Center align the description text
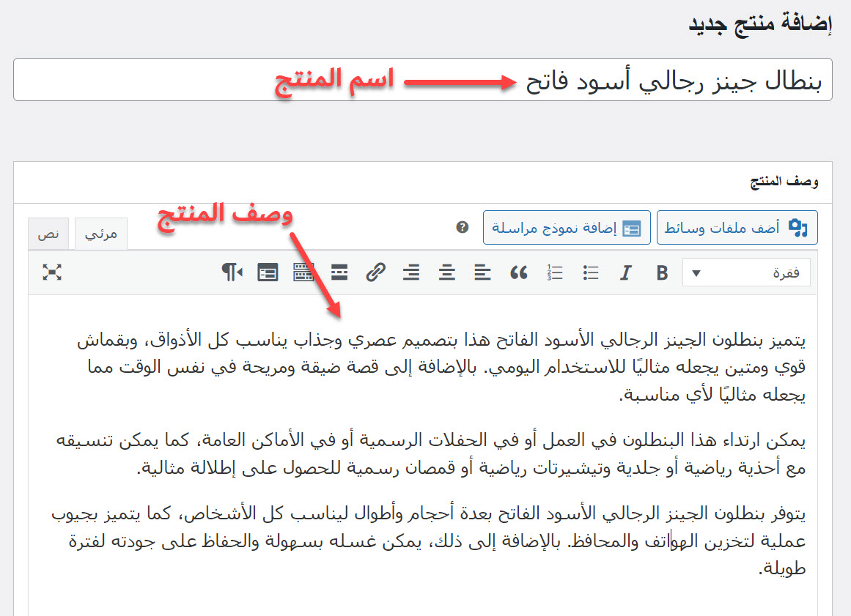This screenshot has height=616, width=851. pos(447,273)
